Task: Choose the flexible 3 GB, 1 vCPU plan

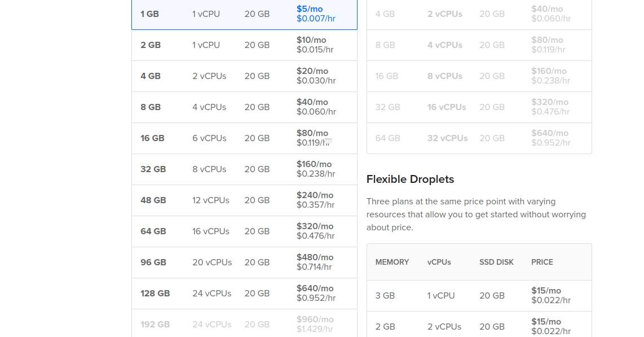Action: tap(479, 296)
